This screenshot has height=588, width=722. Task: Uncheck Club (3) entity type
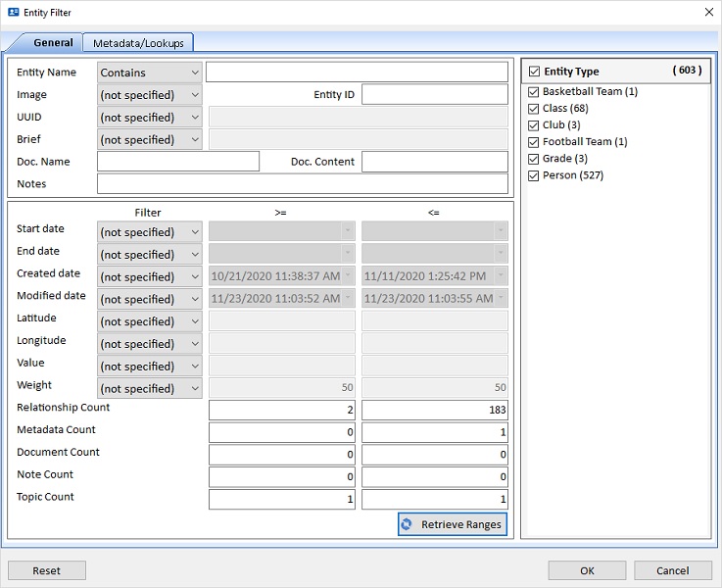533,125
